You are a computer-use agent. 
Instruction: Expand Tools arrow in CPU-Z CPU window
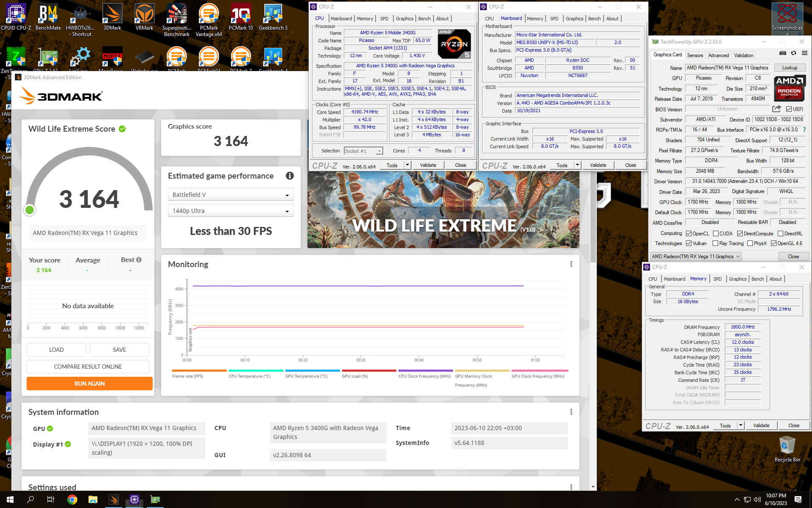[x=407, y=165]
